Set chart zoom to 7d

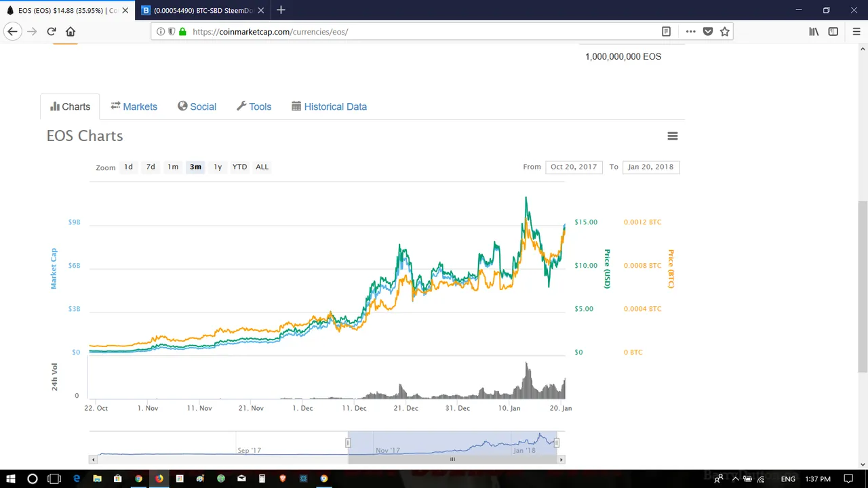point(151,167)
